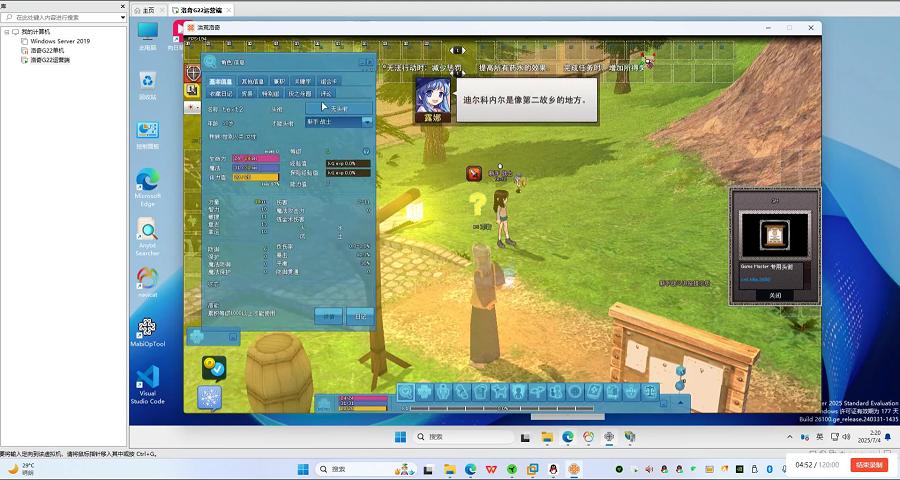The width and height of the screenshot is (900, 480).
Task: Open the VM Start menu button
Action: tap(400, 437)
